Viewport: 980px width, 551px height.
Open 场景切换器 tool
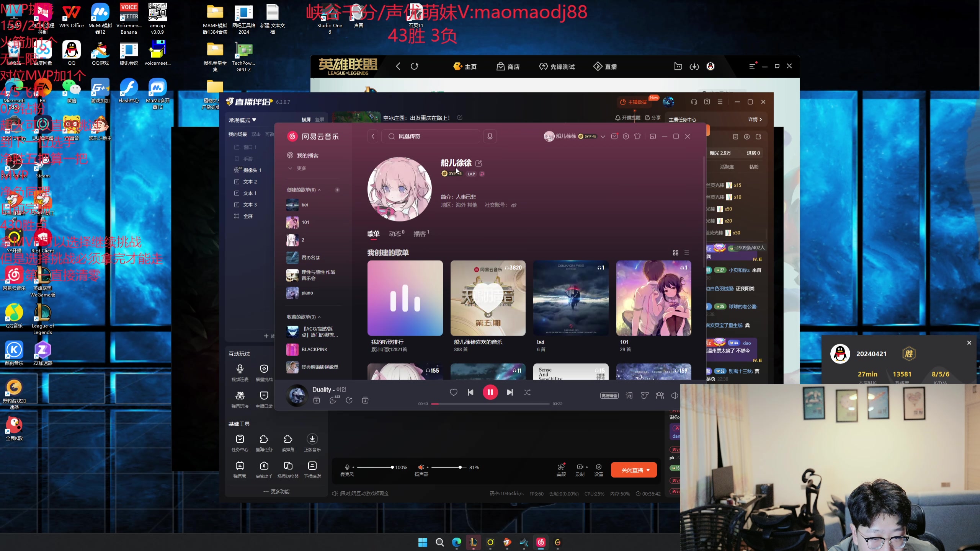click(x=288, y=469)
